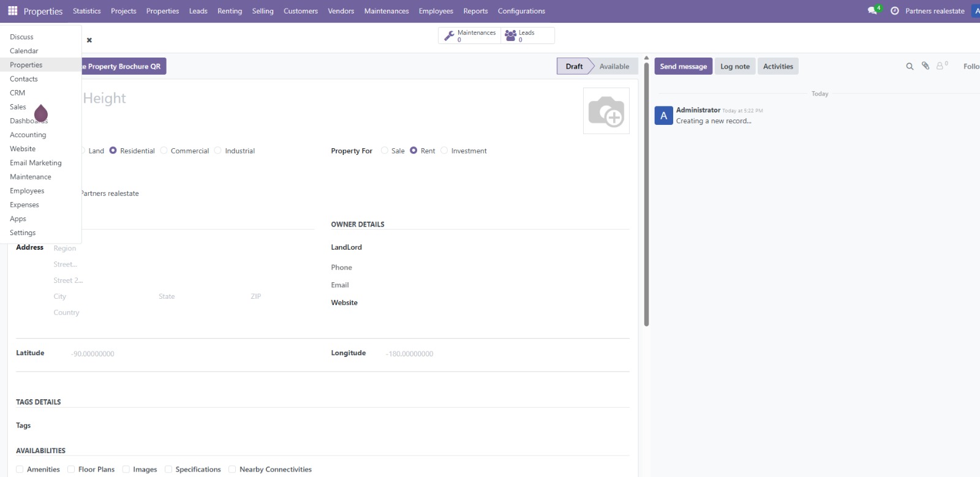Click the paperclip attachment icon

pyautogui.click(x=925, y=66)
